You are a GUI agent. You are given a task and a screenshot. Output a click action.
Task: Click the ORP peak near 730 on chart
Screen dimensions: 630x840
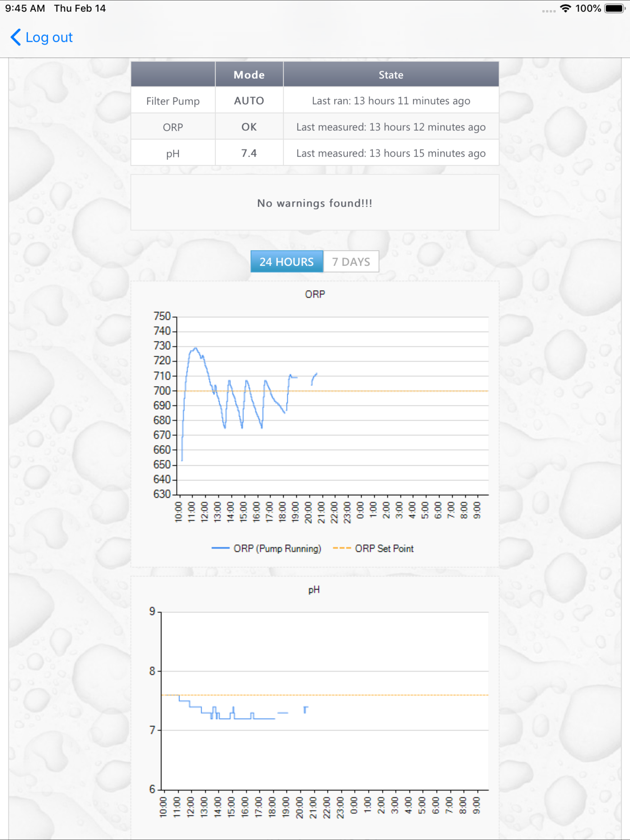point(195,348)
